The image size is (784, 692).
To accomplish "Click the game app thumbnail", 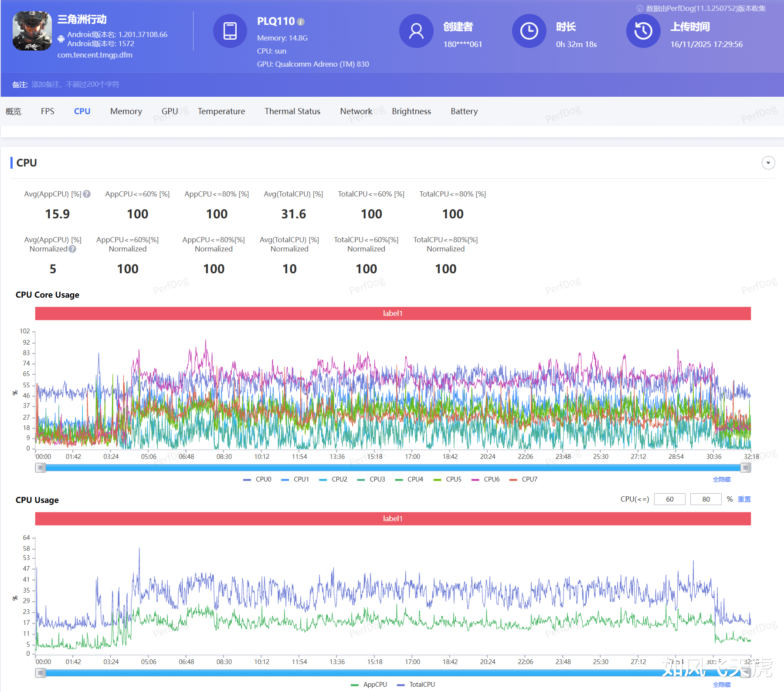I will click(32, 31).
